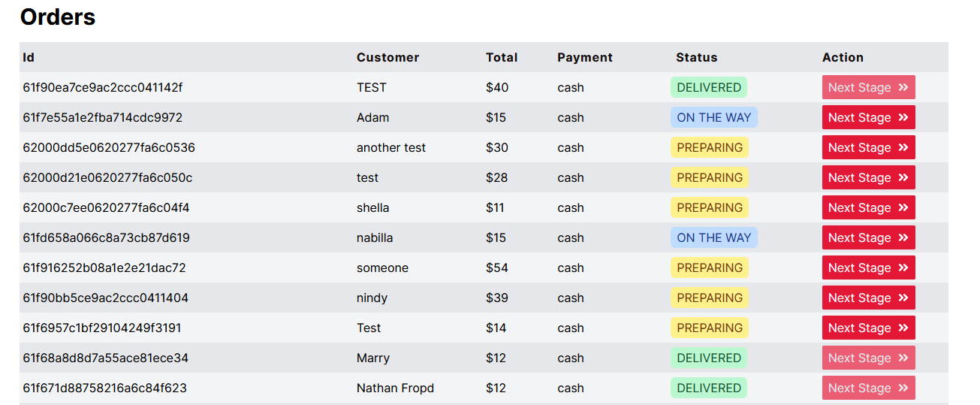This screenshot has width=980, height=405.
Task: Select the Total column header
Action: [x=502, y=57]
